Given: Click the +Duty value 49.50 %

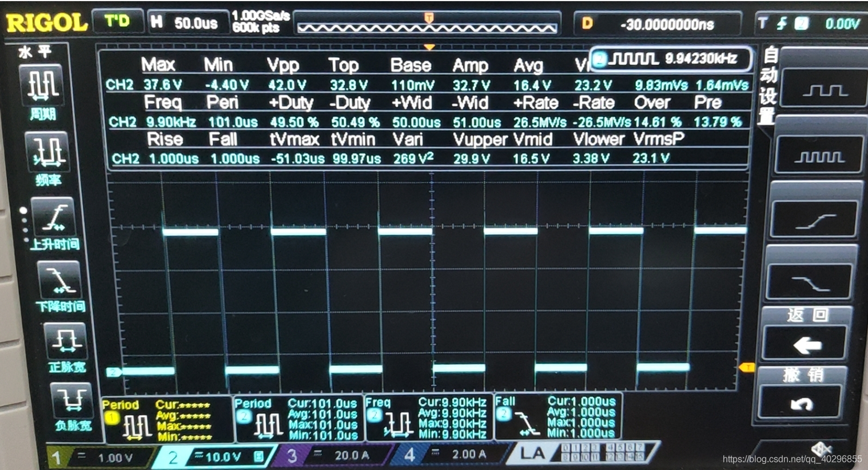Looking at the screenshot, I should point(294,122).
